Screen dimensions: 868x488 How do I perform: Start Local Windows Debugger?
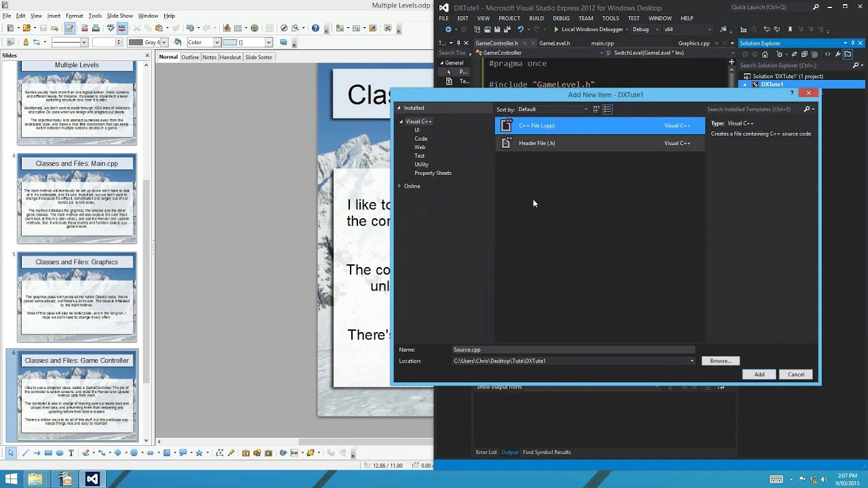tap(589, 30)
